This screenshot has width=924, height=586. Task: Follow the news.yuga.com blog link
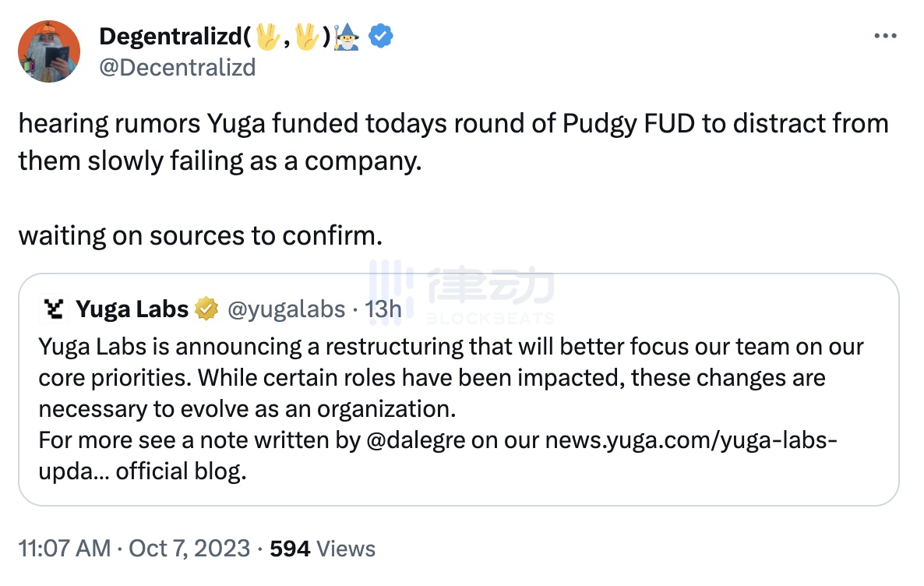pos(690,439)
